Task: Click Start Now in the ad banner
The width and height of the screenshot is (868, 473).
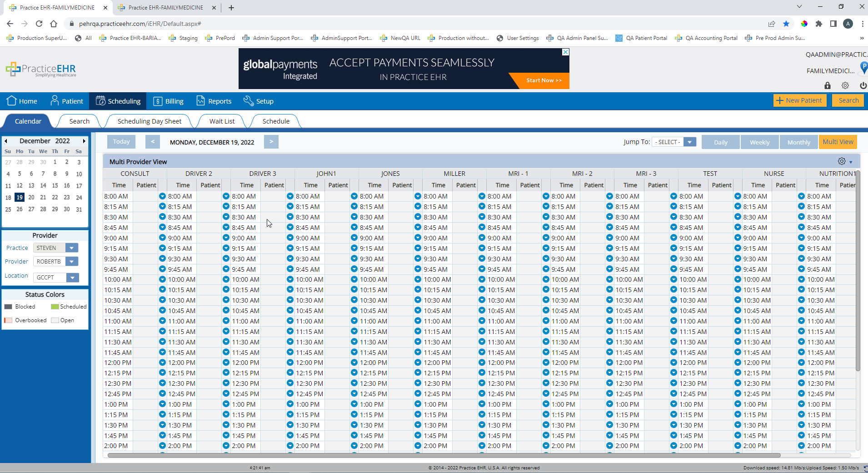Action: 544,80
